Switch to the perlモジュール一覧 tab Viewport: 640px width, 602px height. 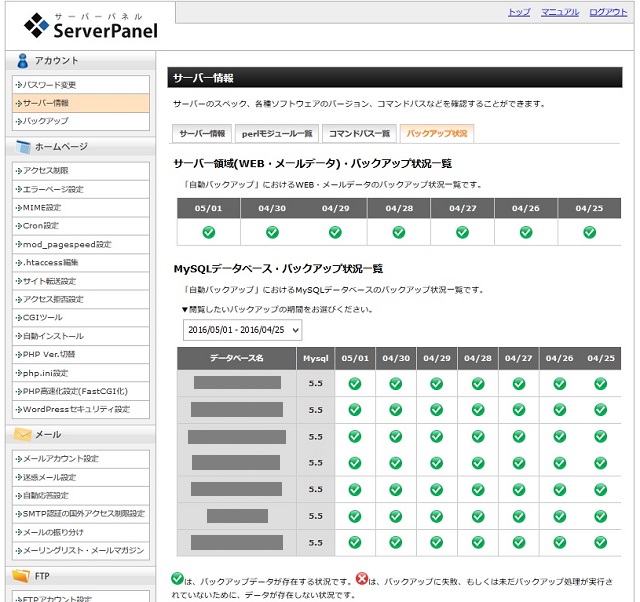pyautogui.click(x=277, y=133)
